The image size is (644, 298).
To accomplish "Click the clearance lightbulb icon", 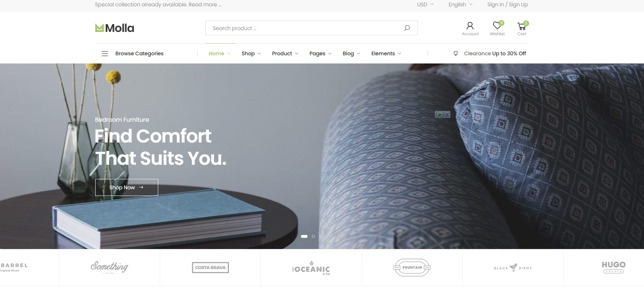I will [x=456, y=53].
